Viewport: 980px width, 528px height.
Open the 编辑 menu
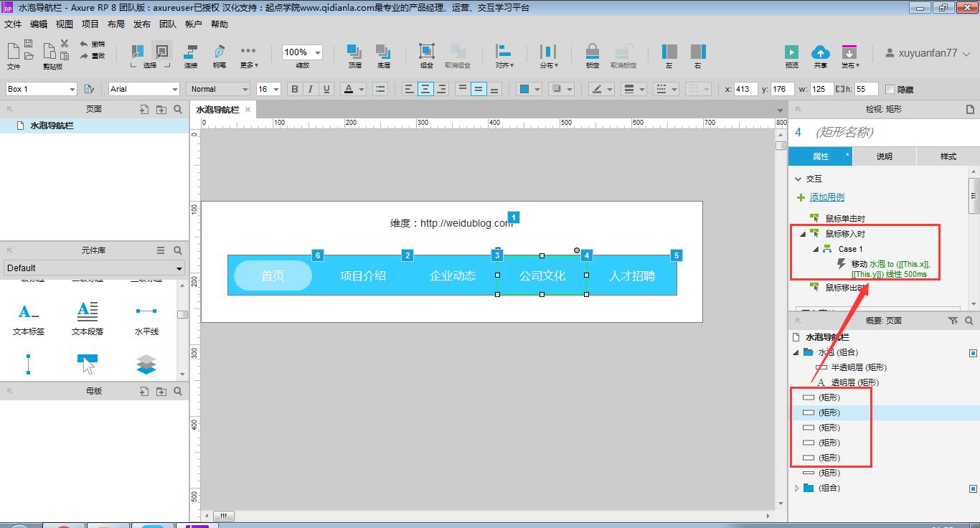tap(39, 24)
